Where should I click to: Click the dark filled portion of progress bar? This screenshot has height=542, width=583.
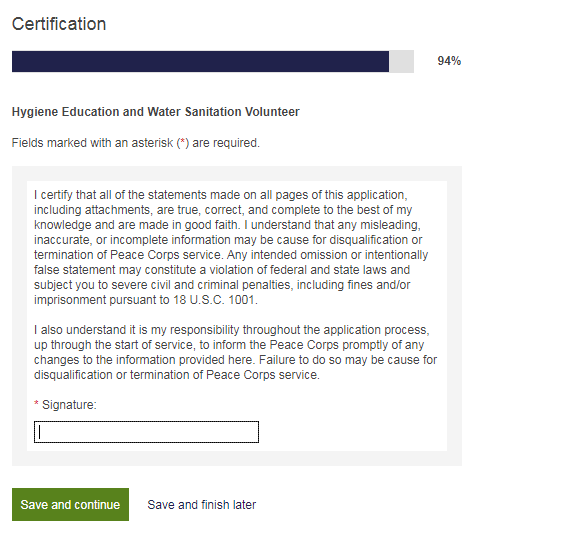pyautogui.click(x=200, y=61)
